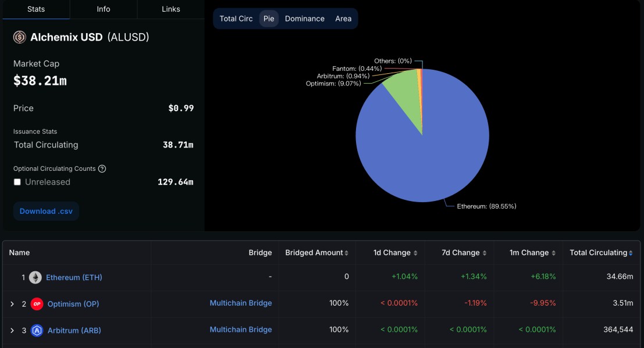Click the Optimism OP chain icon
The width and height of the screenshot is (644, 348).
pos(37,304)
